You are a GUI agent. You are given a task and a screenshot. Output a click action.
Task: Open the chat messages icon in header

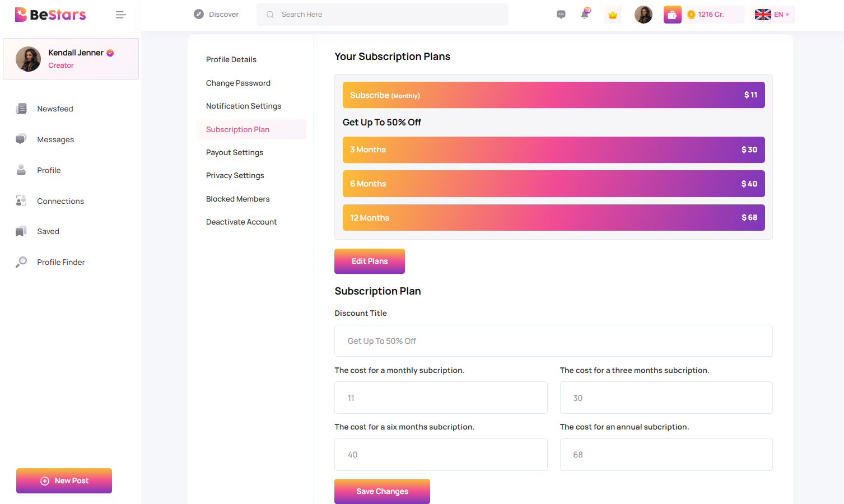point(561,15)
